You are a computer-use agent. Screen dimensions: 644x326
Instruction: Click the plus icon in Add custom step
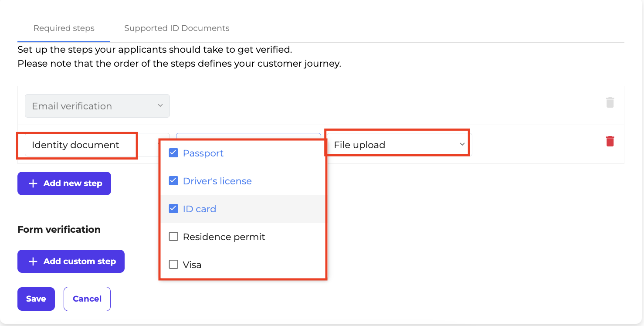(x=33, y=261)
